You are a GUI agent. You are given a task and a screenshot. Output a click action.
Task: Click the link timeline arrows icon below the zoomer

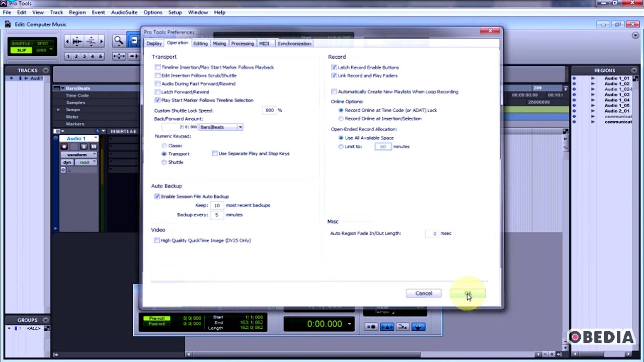tap(119, 56)
